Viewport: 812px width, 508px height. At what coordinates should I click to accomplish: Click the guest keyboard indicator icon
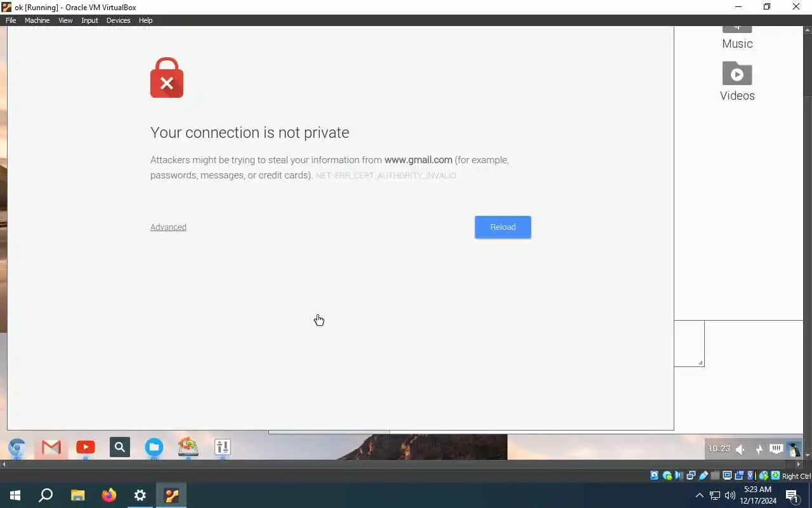point(776,449)
